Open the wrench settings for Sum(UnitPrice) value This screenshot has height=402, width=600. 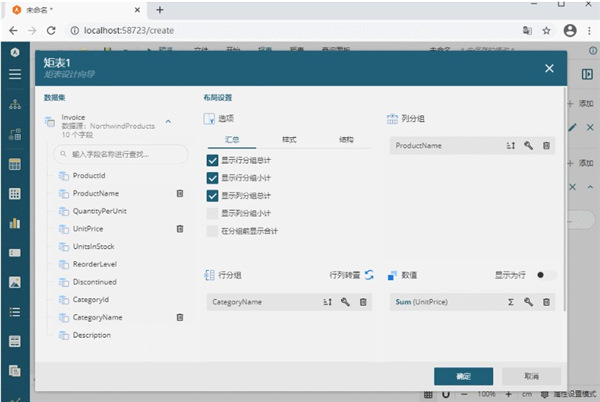tap(528, 302)
